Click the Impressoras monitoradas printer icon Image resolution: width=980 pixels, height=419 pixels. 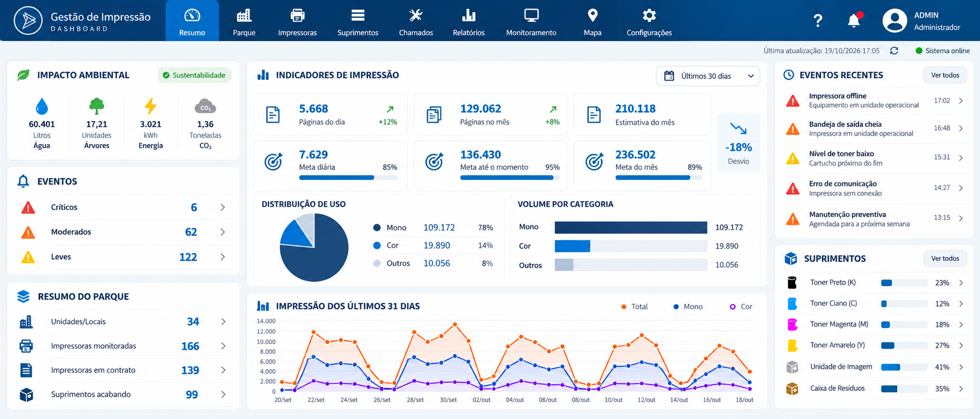[26, 346]
